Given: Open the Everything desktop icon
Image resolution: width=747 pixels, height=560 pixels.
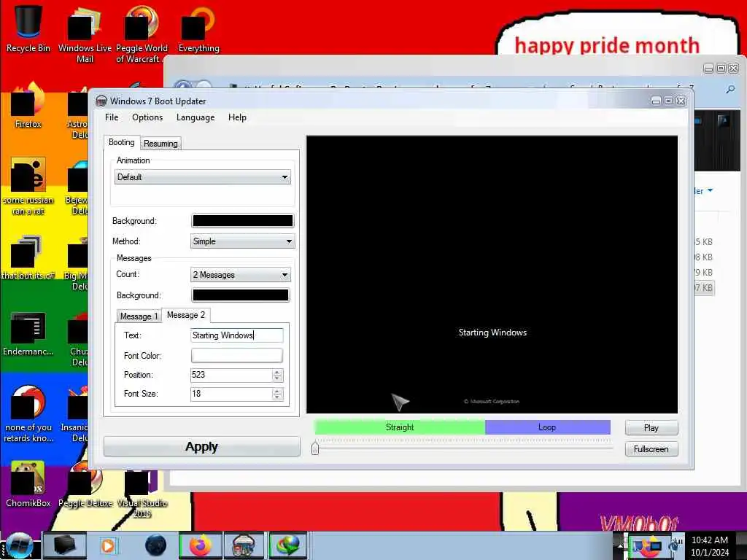Looking at the screenshot, I should tap(198, 28).
